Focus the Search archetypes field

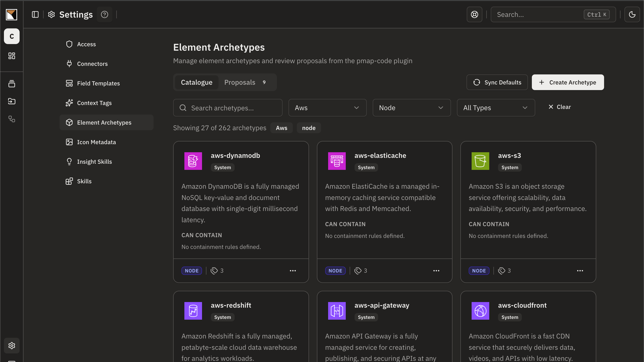point(227,108)
